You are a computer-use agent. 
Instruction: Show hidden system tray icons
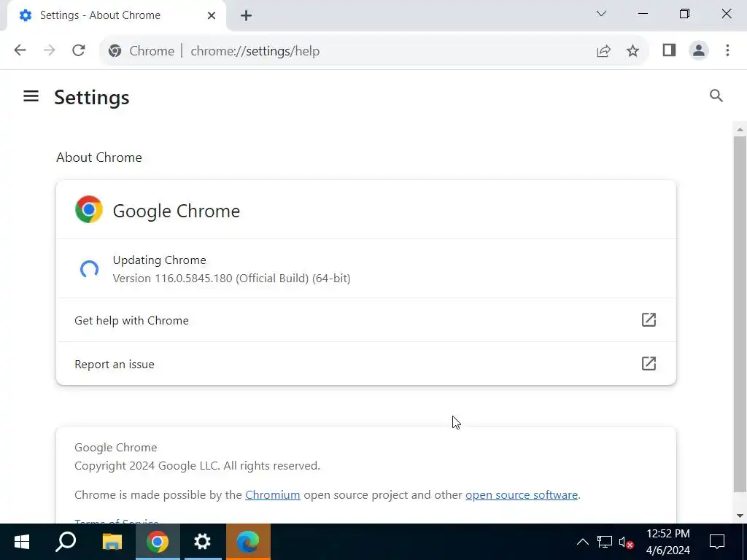[583, 542]
